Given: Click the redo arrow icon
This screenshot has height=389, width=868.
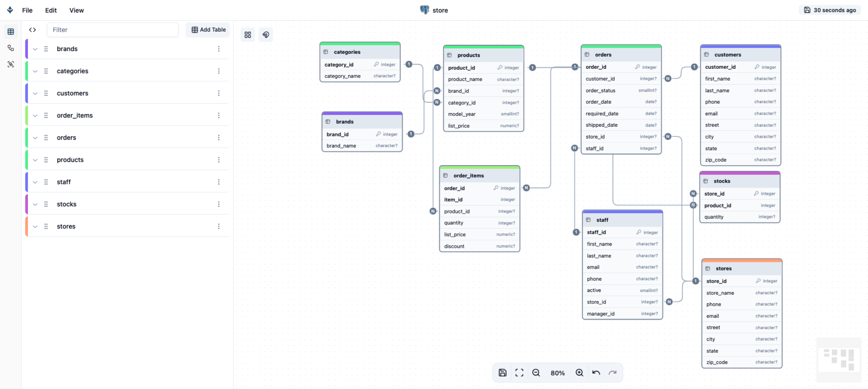Looking at the screenshot, I should click(612, 373).
